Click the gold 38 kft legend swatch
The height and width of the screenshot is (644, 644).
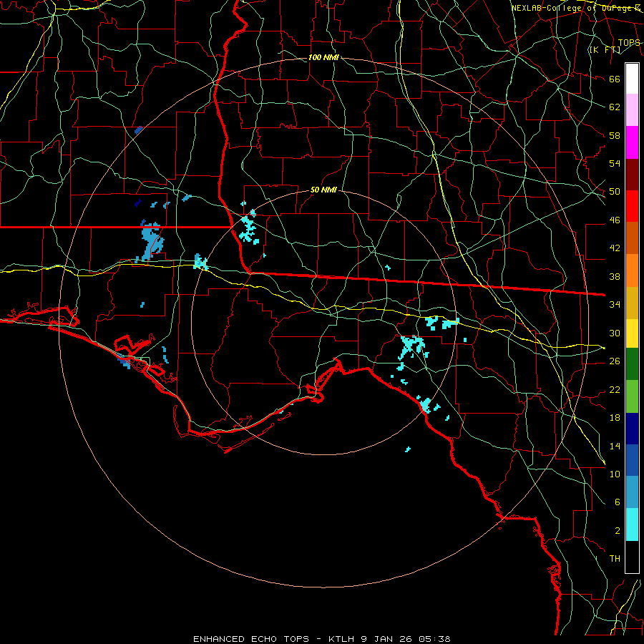(x=632, y=303)
